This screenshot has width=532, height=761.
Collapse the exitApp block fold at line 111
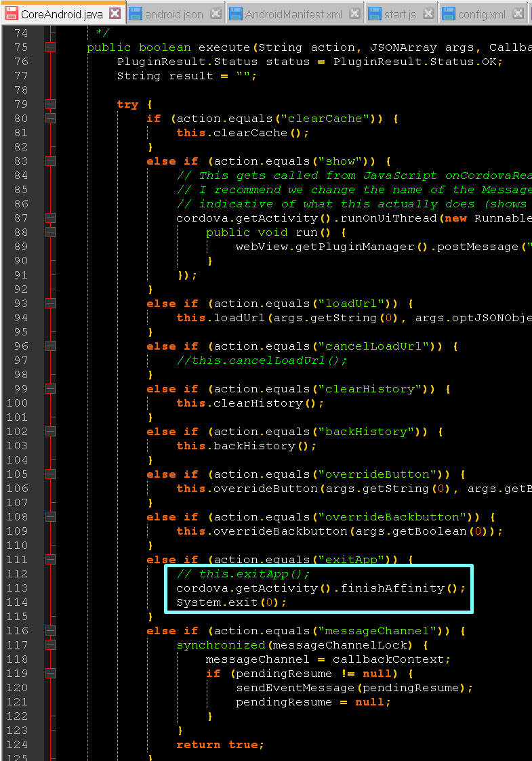click(x=50, y=560)
